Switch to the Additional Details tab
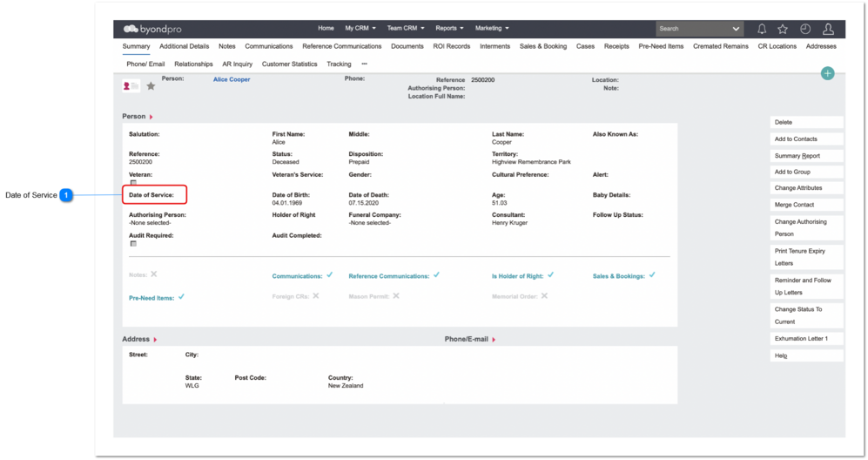Screen dimensions: 868x460 (x=185, y=46)
